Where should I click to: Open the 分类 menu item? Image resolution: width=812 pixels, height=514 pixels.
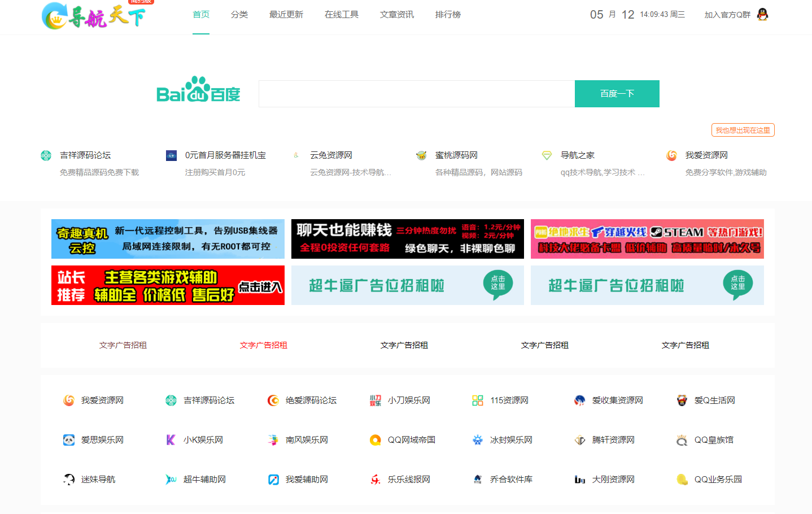coord(239,15)
